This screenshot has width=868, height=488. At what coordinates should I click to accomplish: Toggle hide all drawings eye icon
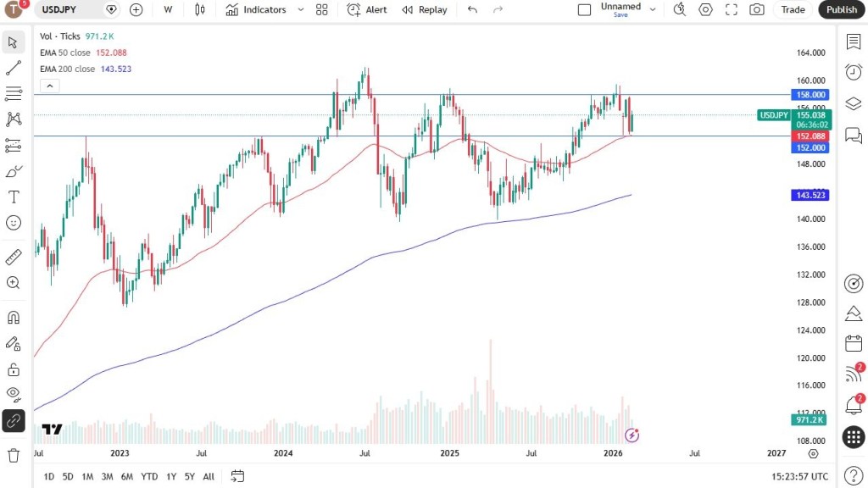coord(14,393)
